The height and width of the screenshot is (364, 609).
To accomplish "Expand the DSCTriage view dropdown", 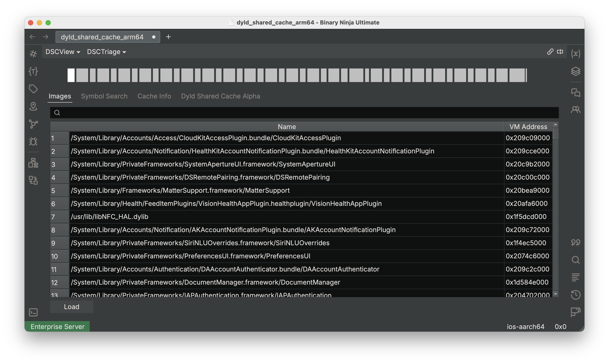I will tap(107, 52).
